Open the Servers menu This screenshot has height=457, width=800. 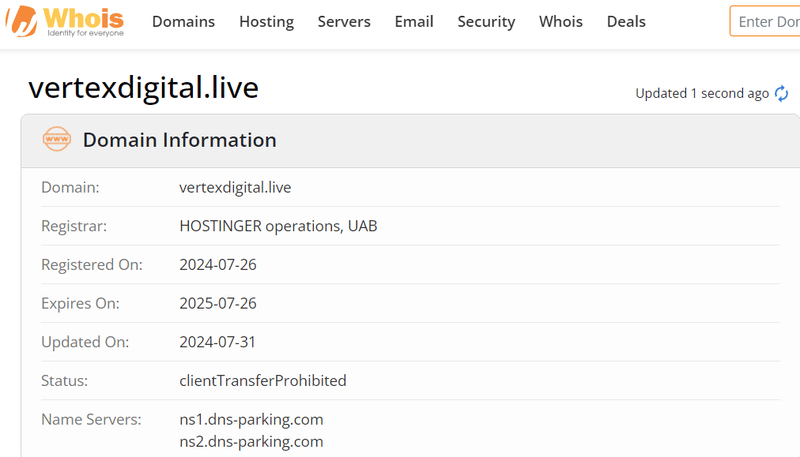click(344, 21)
